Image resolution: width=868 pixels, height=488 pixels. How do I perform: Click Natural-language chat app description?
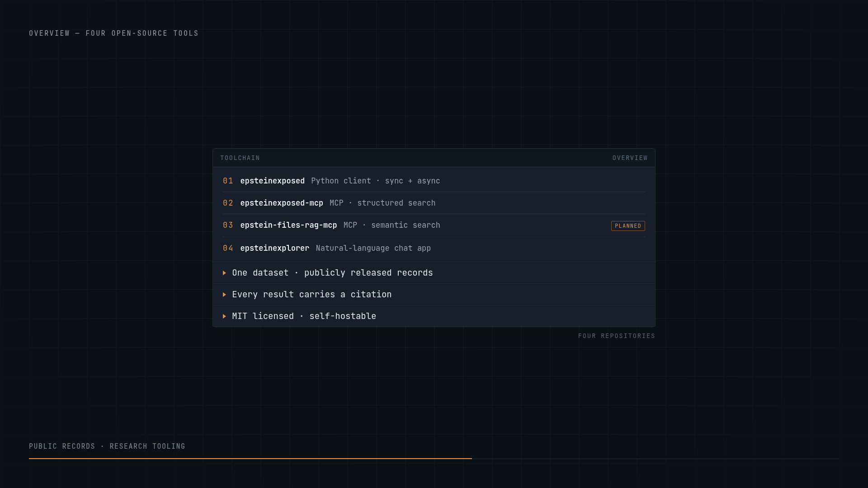point(373,248)
